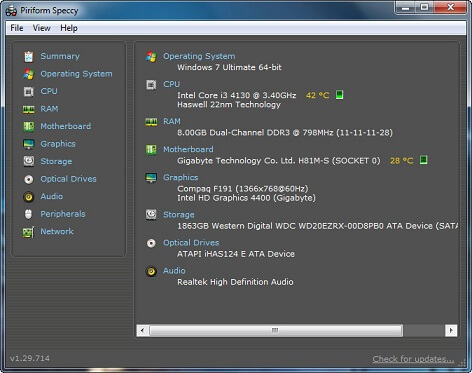The height and width of the screenshot is (373, 472).
Task: Open the Audio speaker icon in the sidebar
Action: [x=29, y=197]
